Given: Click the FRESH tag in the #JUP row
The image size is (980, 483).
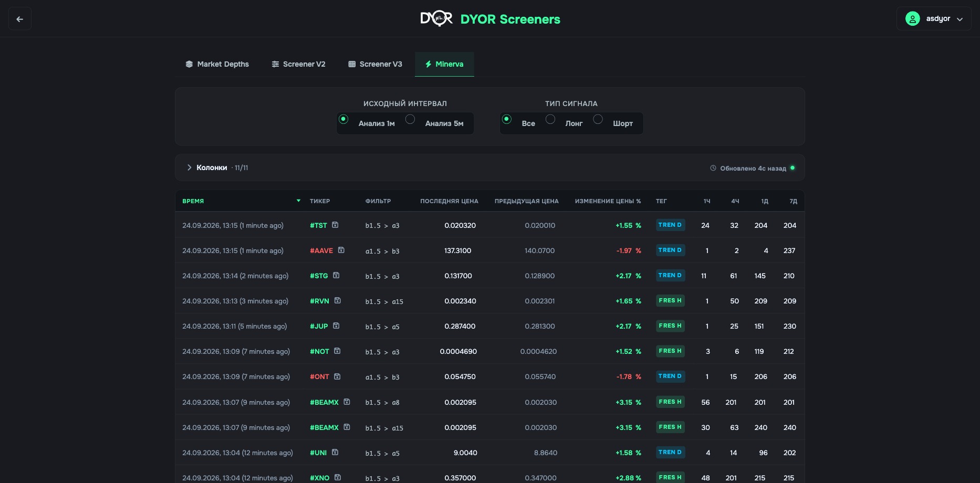Looking at the screenshot, I should coord(670,325).
